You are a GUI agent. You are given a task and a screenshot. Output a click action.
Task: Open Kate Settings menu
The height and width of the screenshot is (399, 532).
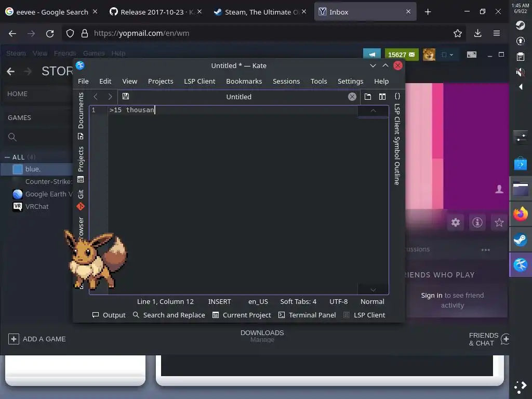[x=350, y=82]
